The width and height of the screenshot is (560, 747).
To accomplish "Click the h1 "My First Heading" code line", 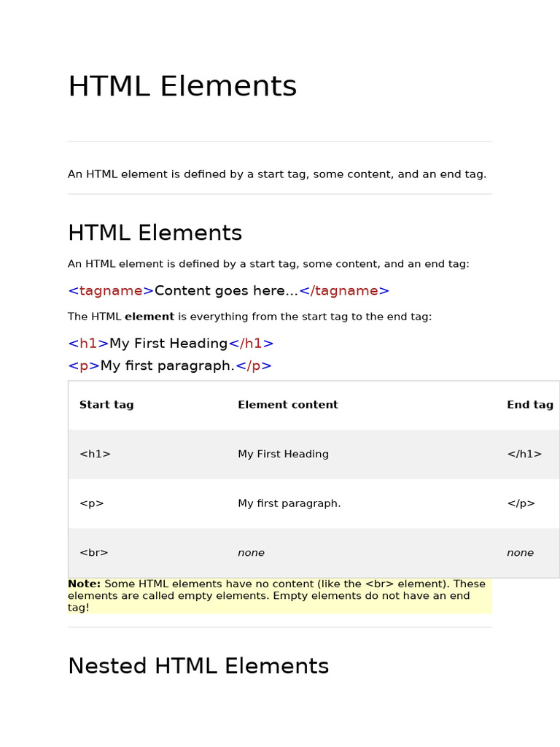I will tap(171, 344).
